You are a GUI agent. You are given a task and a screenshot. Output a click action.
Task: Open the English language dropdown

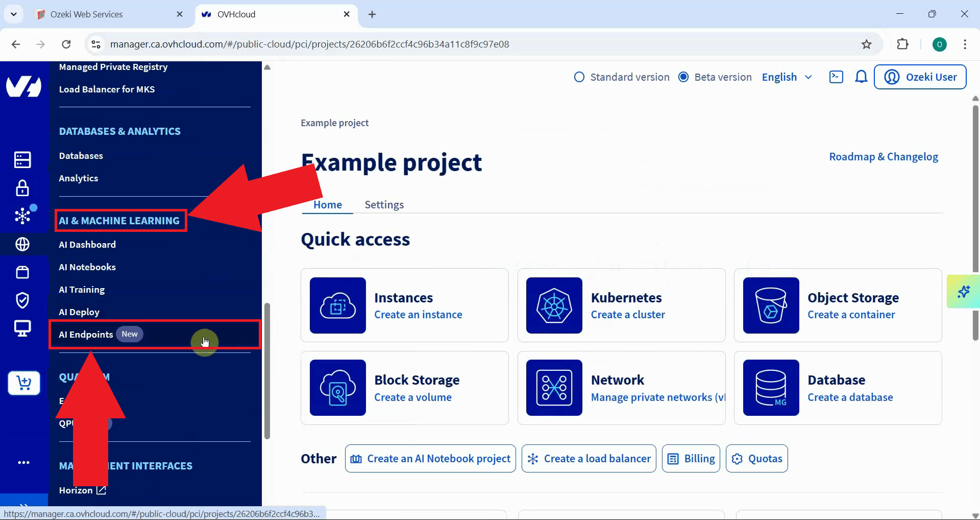pyautogui.click(x=787, y=77)
